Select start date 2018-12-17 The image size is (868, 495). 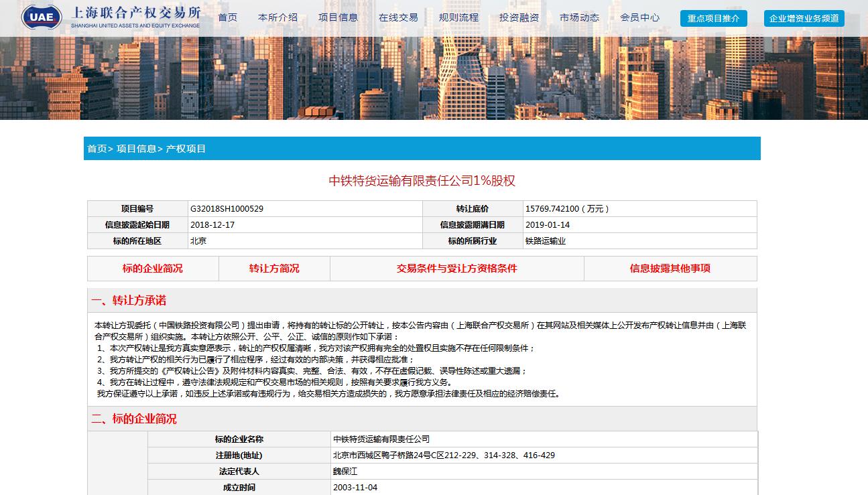(x=212, y=225)
